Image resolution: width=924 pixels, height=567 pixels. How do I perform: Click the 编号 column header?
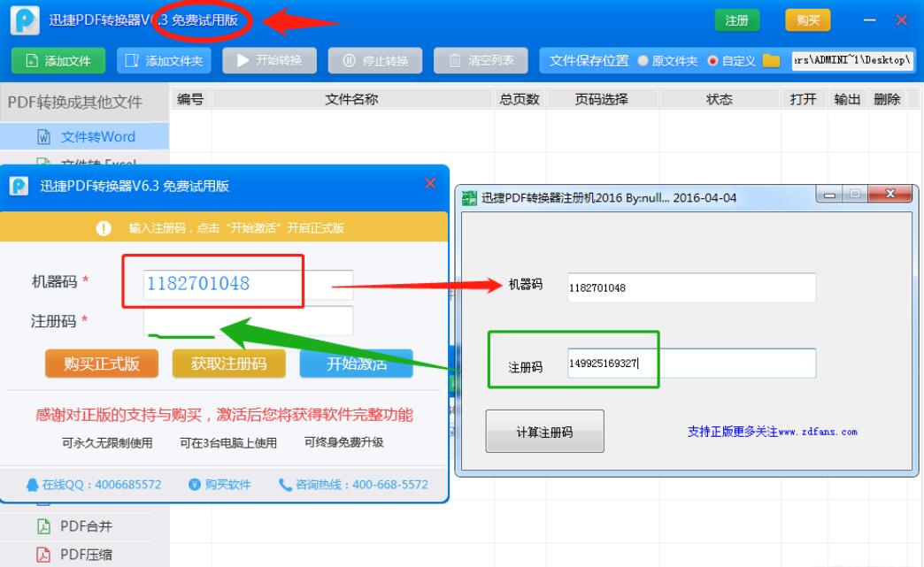coord(191,99)
